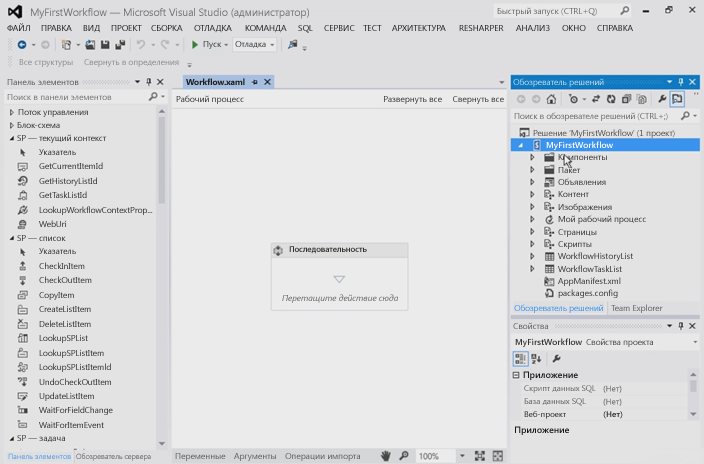
Task: Open the ФАЙЛ menu
Action: tap(19, 28)
